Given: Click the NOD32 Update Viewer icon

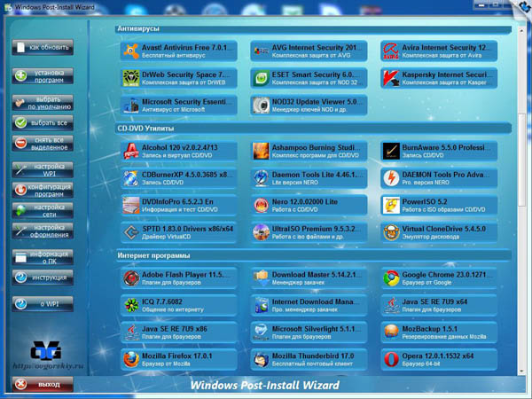Looking at the screenshot, I should coord(262,106).
